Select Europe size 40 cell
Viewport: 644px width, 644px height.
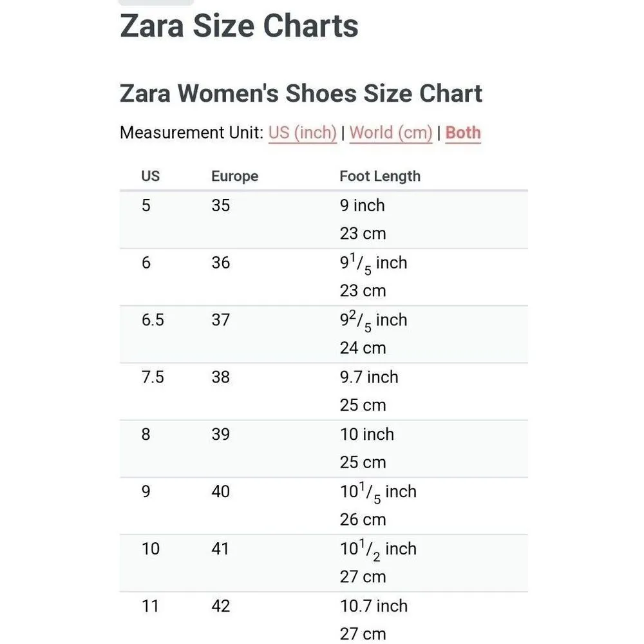(221, 492)
